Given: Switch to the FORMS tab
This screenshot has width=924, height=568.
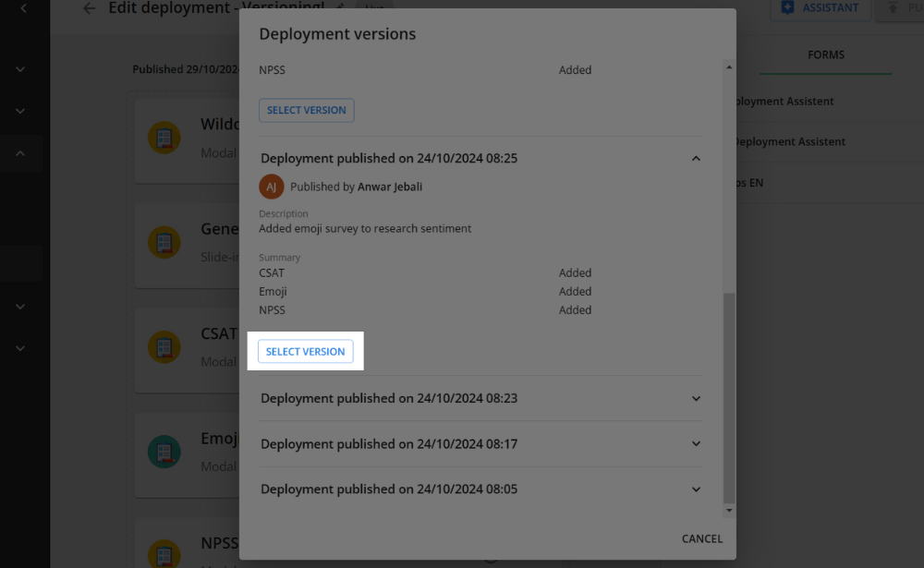Looking at the screenshot, I should click(825, 55).
